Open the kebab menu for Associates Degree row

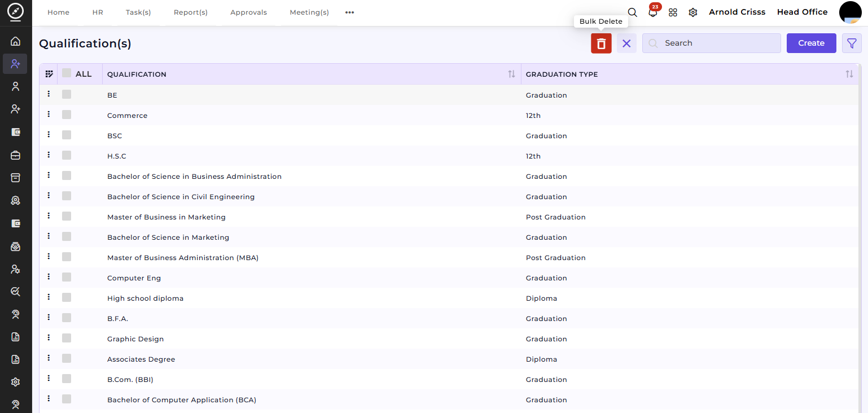[49, 358]
